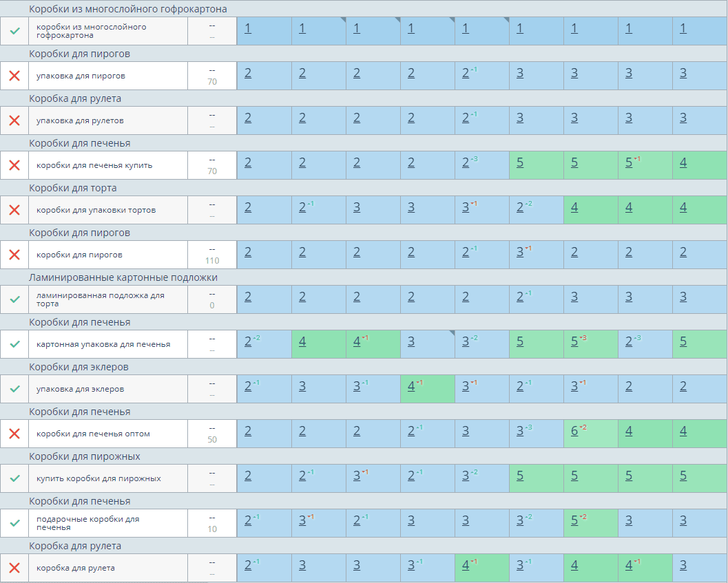Open position '5' with red 1 in 'коробки для печенья купить' row

[629, 162]
